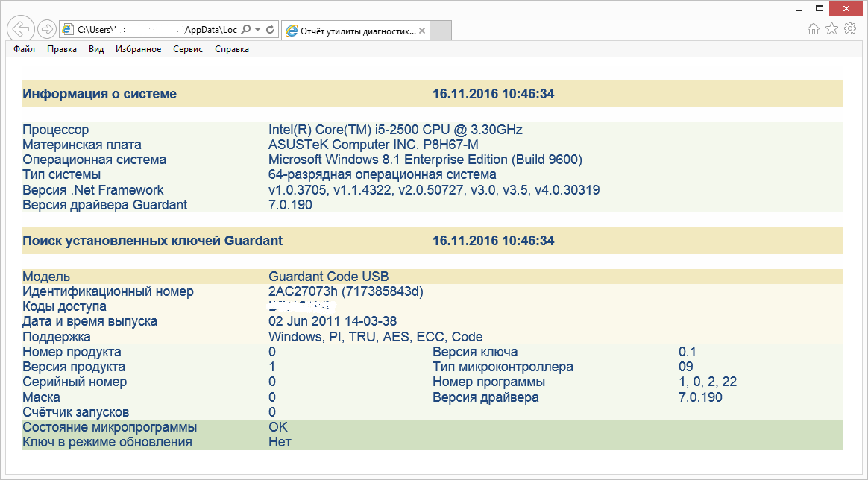Refresh the page with the reload icon
The image size is (868, 480).
coord(270,30)
